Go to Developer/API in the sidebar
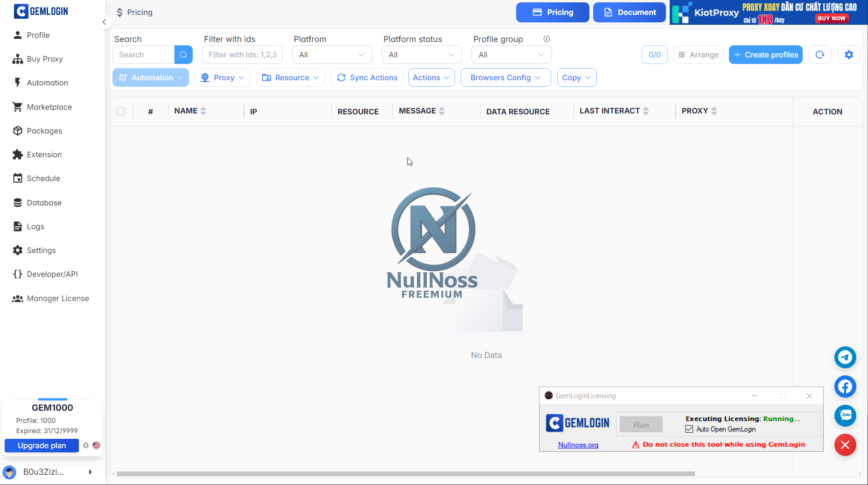868x485 pixels. point(52,274)
